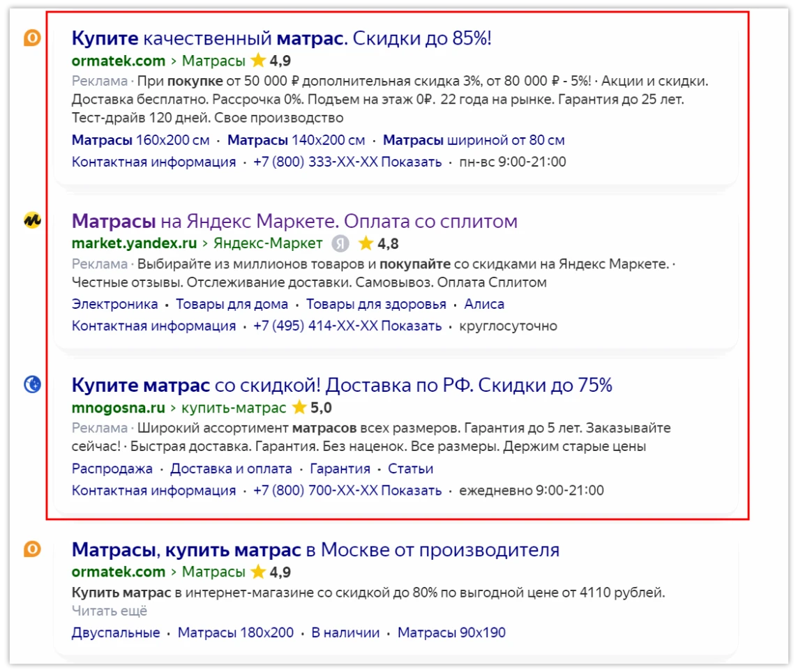798x672 pixels.
Task: Click the Ormatek favicon beside the top ad
Action: (33, 38)
